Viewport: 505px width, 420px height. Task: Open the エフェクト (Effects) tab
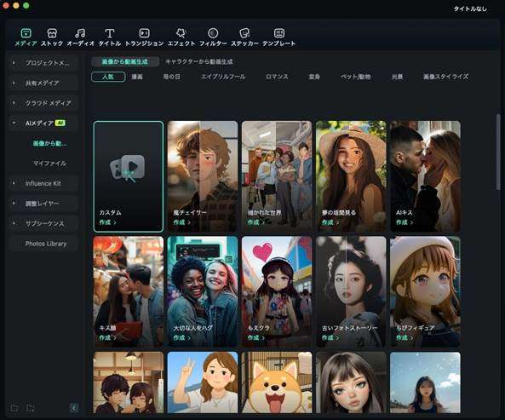coord(181,37)
